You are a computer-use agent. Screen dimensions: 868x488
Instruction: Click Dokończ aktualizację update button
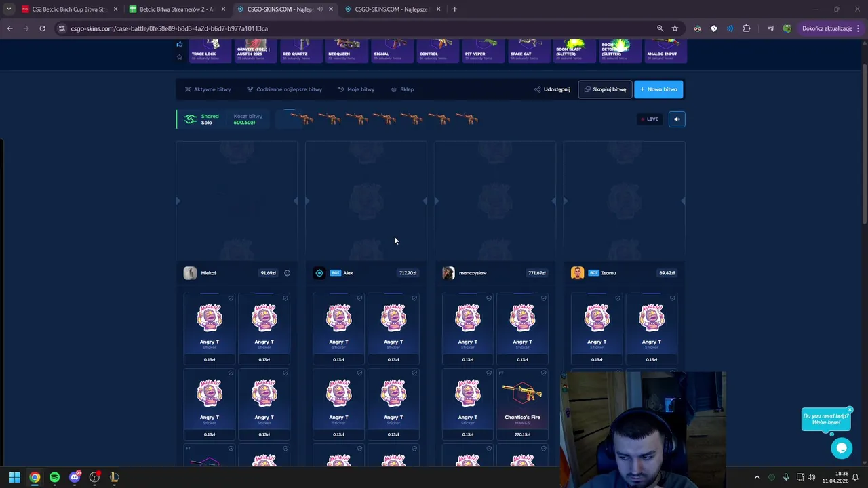[831, 28]
